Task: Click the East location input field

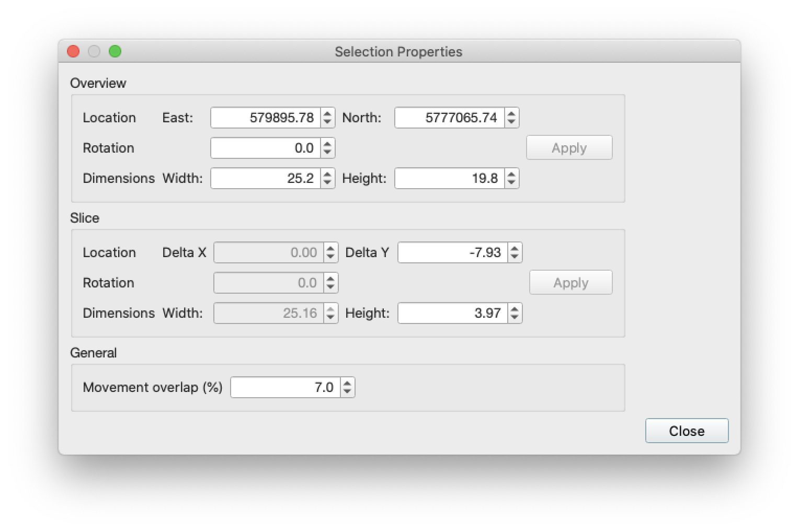Action: [x=266, y=118]
